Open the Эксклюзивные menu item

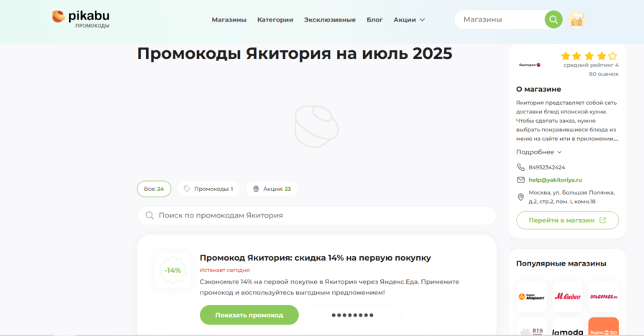click(x=330, y=19)
